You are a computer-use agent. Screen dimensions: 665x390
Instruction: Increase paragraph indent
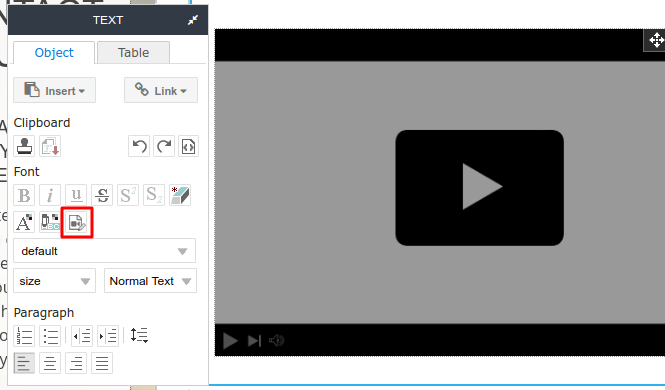click(108, 336)
